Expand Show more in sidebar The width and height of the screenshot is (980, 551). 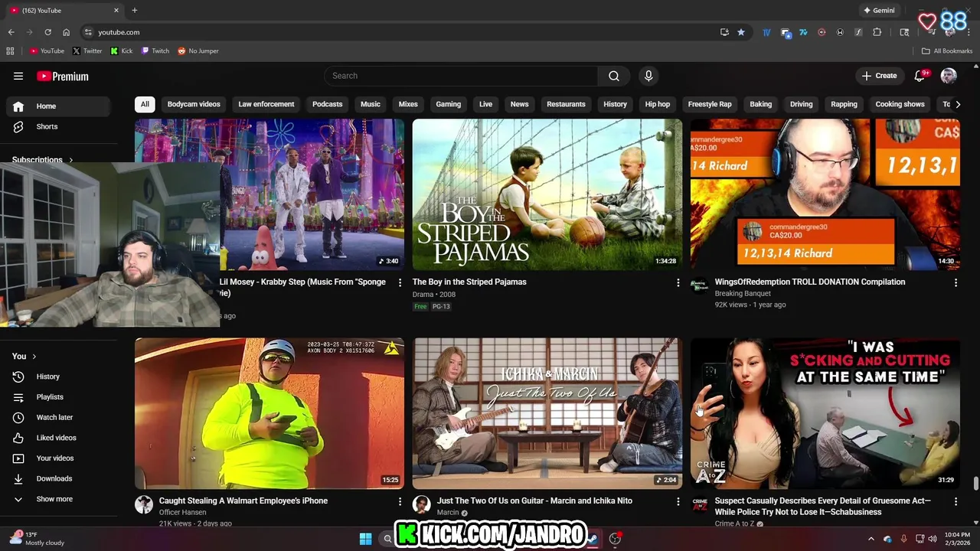tap(58, 499)
